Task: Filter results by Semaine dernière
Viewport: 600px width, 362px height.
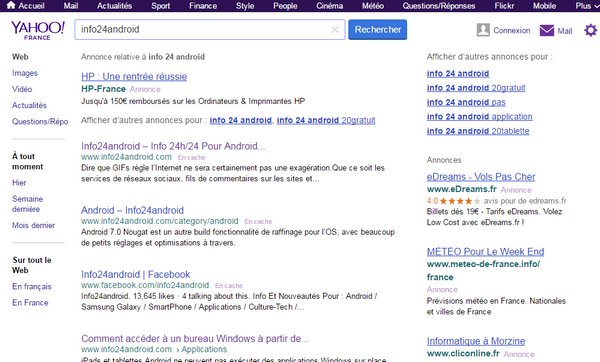Action: [28, 204]
